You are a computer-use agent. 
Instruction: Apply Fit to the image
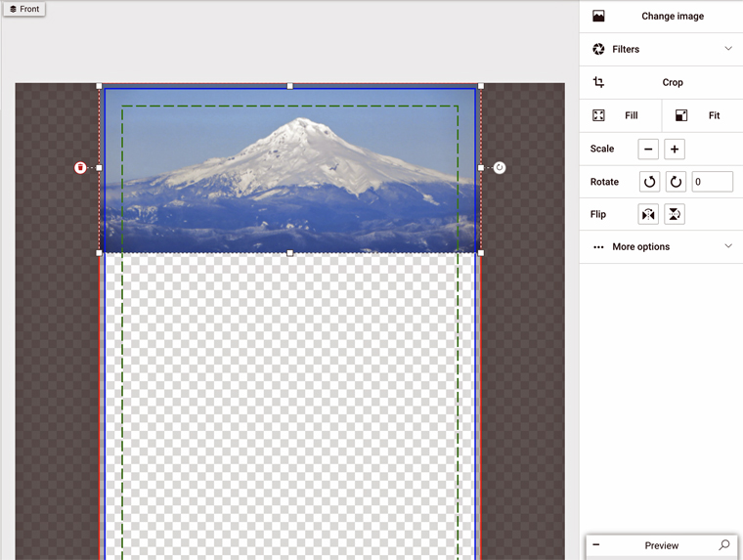(x=703, y=115)
